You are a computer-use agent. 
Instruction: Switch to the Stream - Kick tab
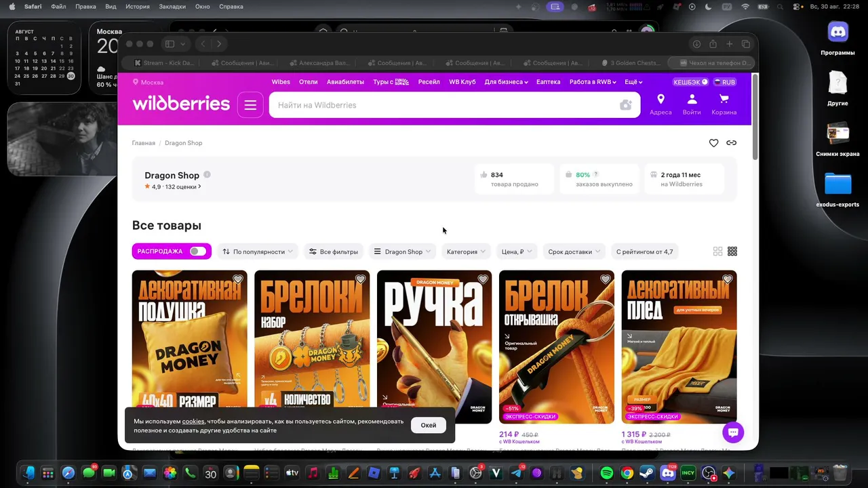click(163, 63)
